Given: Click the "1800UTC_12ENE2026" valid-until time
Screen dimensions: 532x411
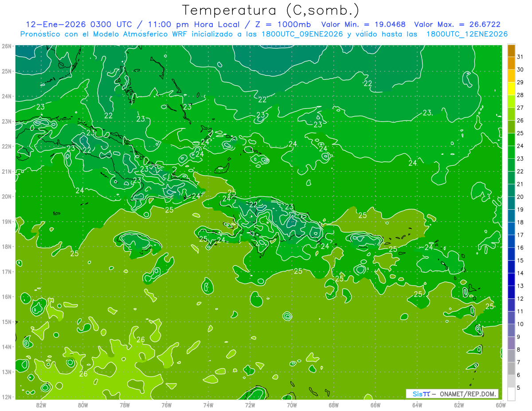Looking at the screenshot, I should pyautogui.click(x=467, y=34).
